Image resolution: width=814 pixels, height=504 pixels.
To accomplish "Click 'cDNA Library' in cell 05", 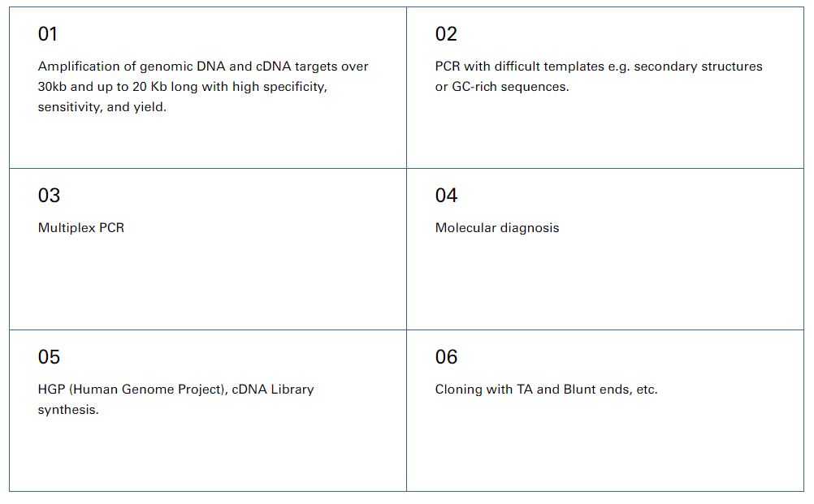I will (x=273, y=390).
